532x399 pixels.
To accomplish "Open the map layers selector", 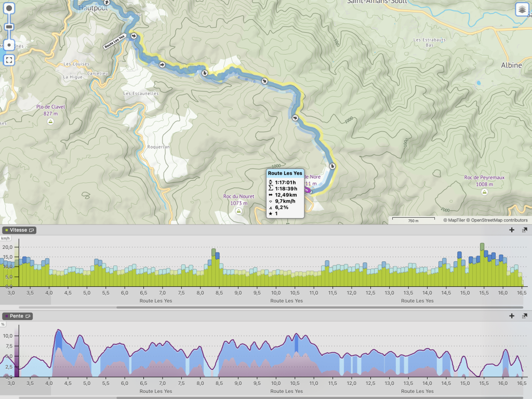I will [522, 9].
